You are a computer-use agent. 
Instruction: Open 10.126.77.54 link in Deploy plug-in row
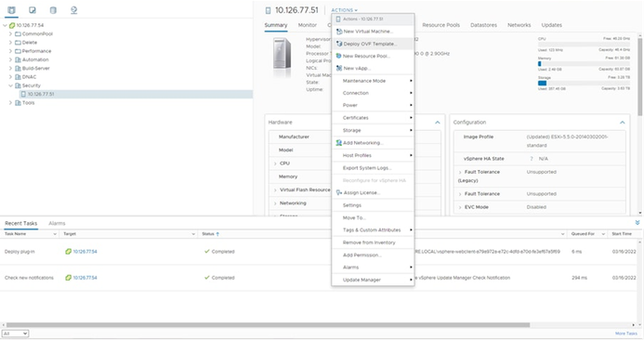(x=85, y=252)
